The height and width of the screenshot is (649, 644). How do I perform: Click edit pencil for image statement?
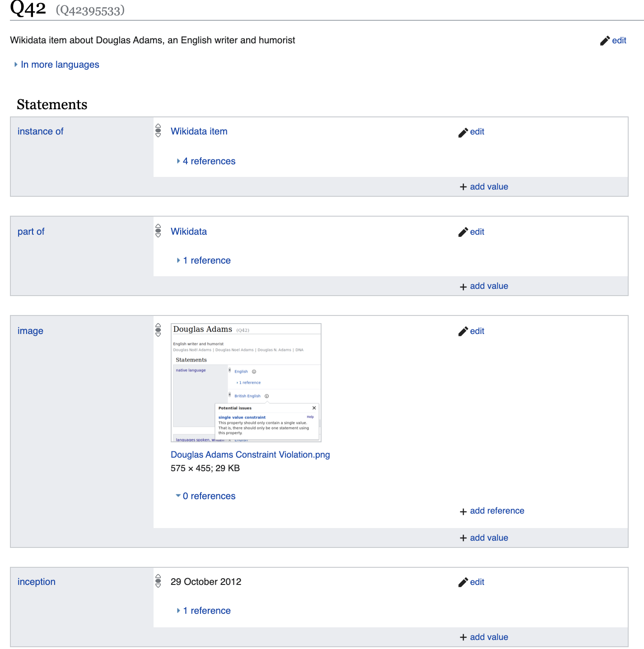pyautogui.click(x=463, y=332)
